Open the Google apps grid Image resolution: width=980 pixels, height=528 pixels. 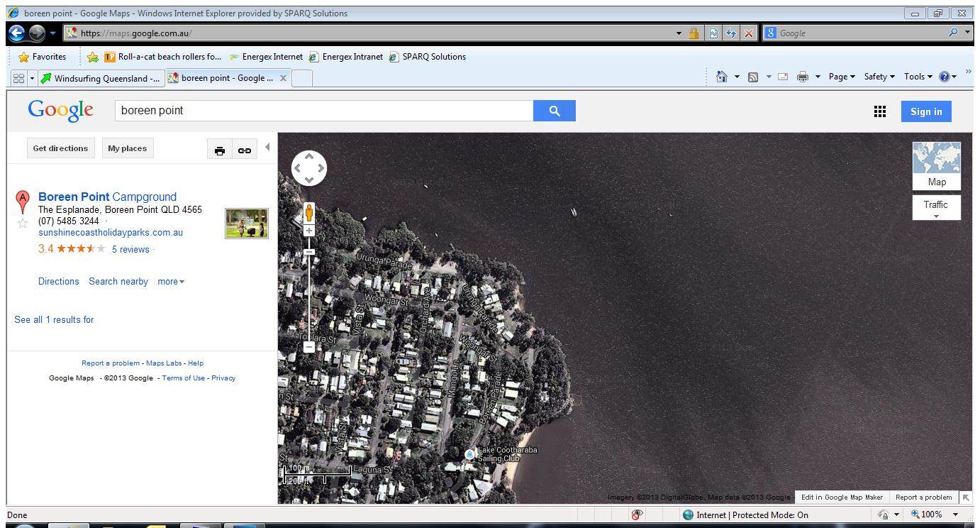tap(880, 111)
